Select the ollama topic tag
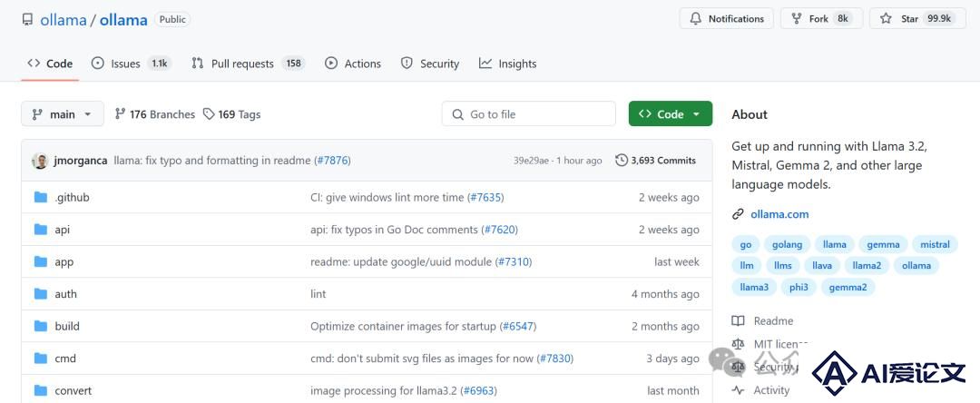This screenshot has width=980, height=403. click(916, 266)
